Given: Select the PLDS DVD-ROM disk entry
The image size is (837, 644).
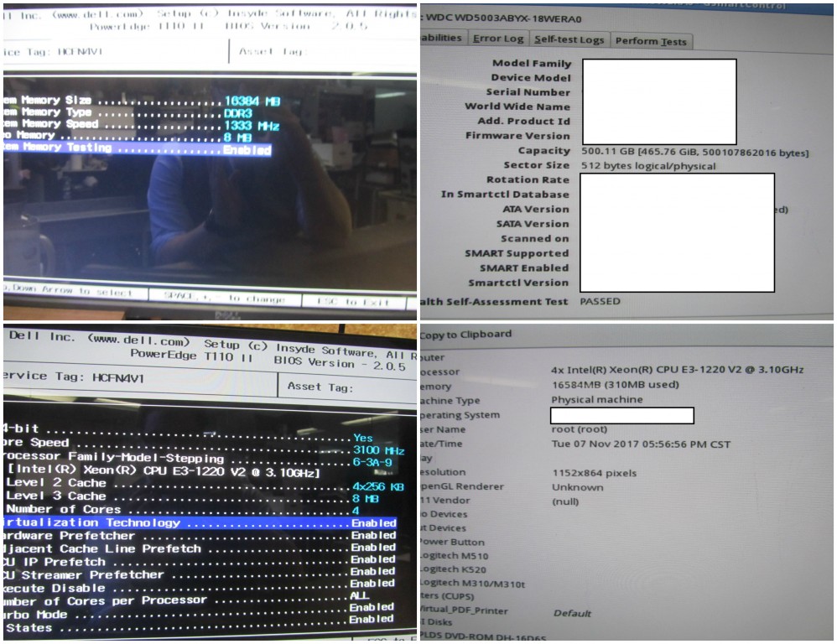Looking at the screenshot, I should click(483, 636).
